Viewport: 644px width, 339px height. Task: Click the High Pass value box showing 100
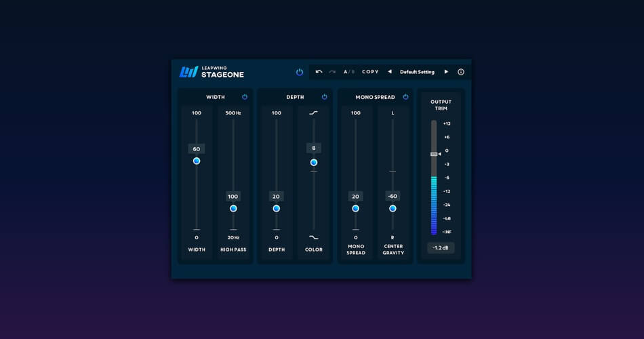click(x=233, y=197)
